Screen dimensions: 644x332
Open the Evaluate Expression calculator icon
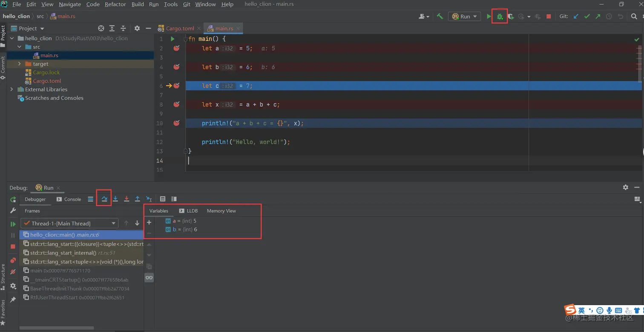click(163, 199)
